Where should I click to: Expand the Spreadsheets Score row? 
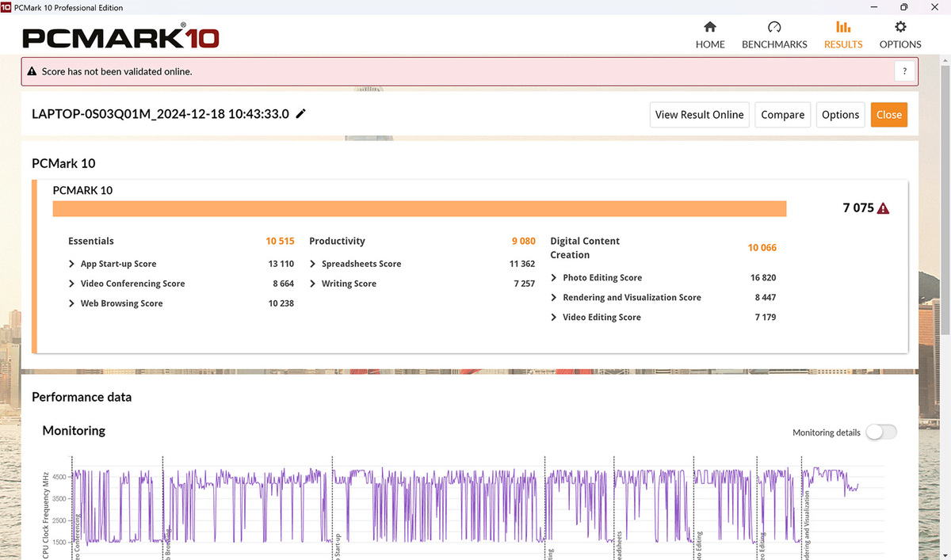313,265
